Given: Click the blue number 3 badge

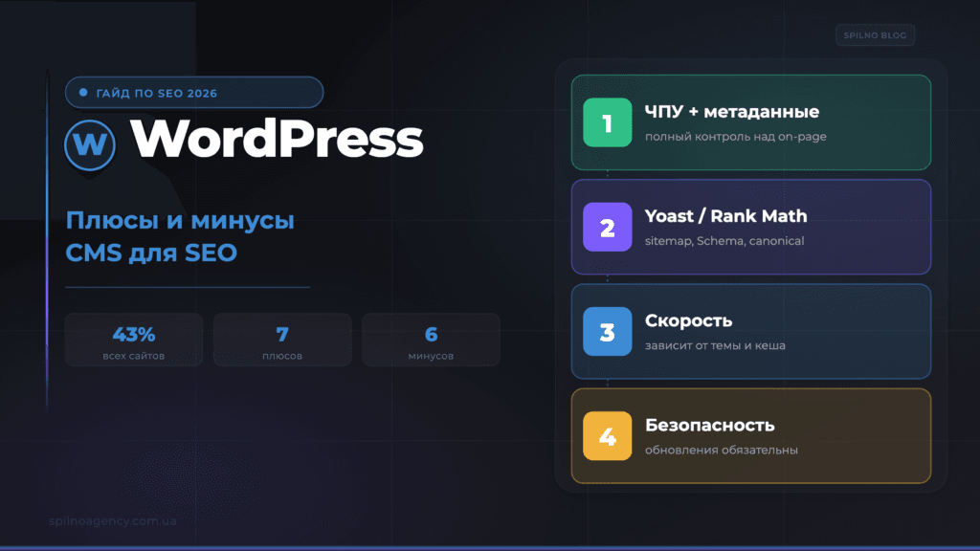Looking at the screenshot, I should click(x=607, y=331).
